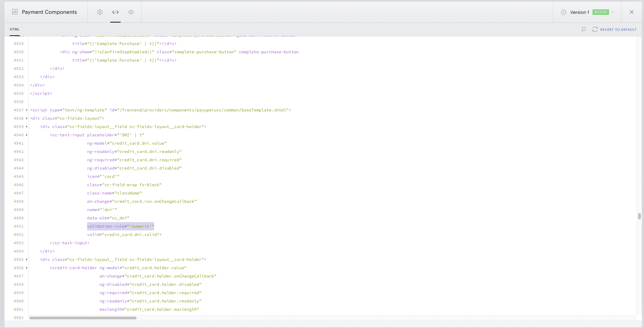Click the search magnifier icon
644x328 pixels.
coord(584,29)
